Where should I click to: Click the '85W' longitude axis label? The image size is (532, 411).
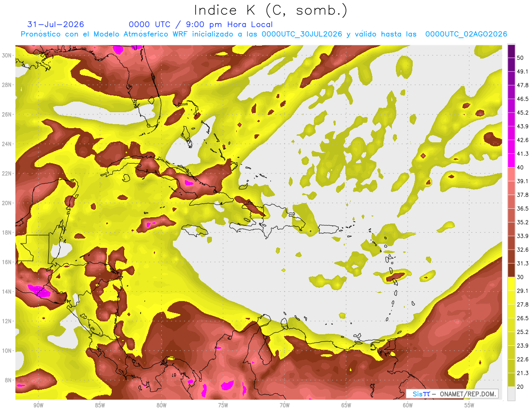click(100, 406)
